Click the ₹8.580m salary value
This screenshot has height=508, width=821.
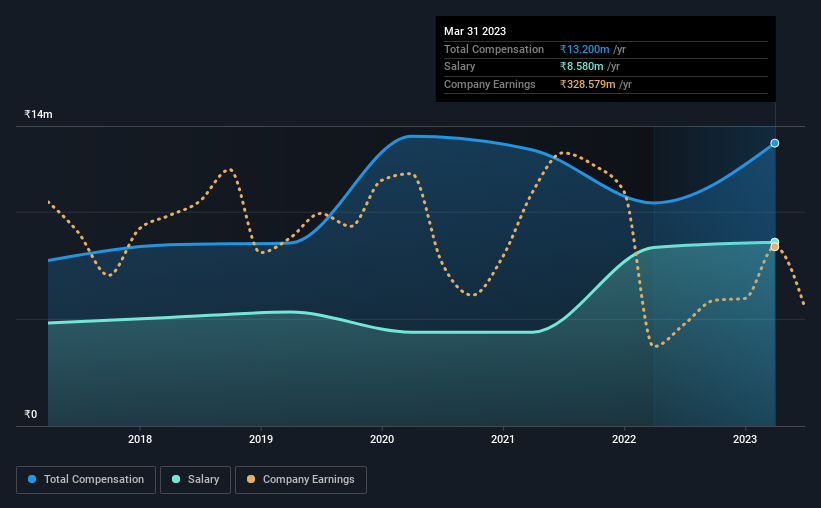coord(581,67)
